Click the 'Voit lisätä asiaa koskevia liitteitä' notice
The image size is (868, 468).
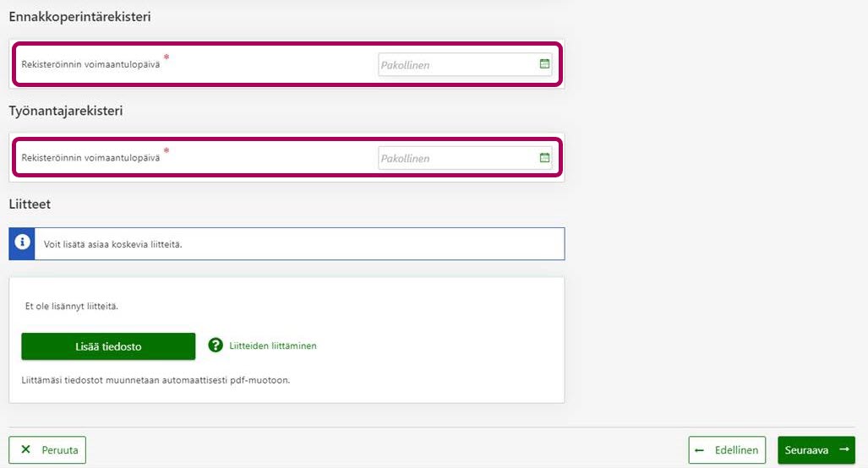(x=113, y=244)
